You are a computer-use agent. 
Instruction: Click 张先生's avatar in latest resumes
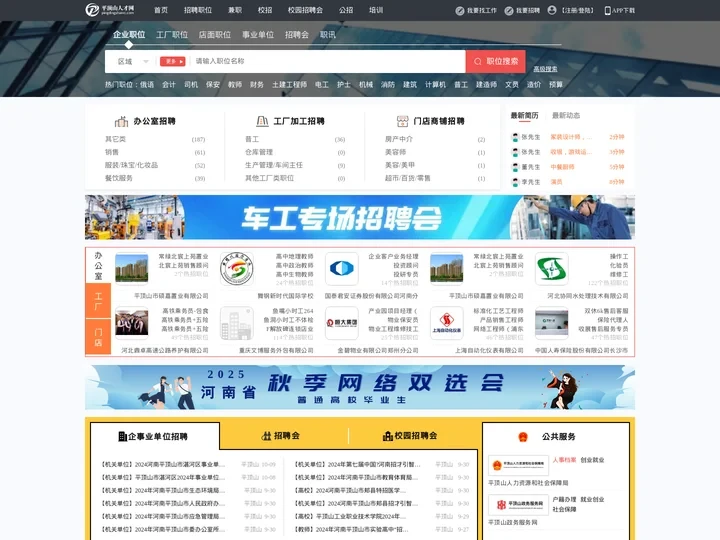click(x=513, y=137)
